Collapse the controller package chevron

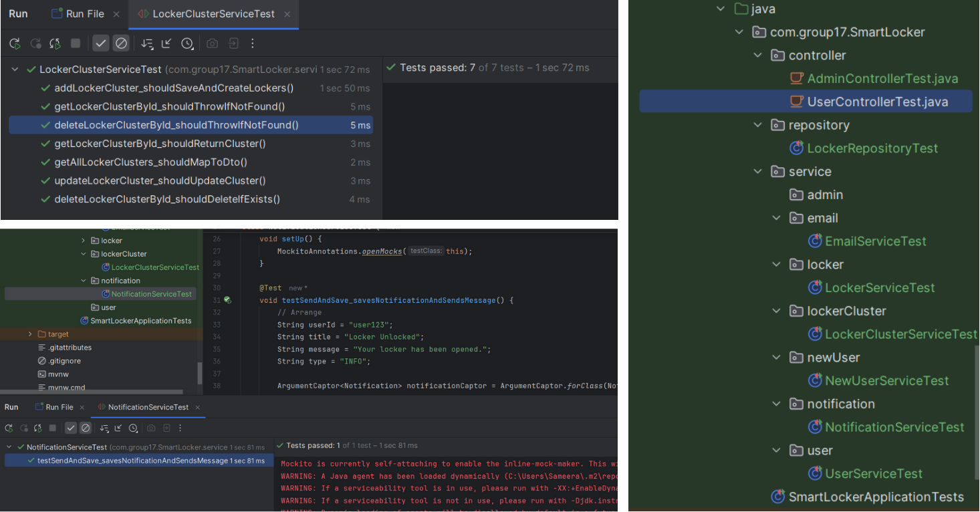click(x=757, y=55)
